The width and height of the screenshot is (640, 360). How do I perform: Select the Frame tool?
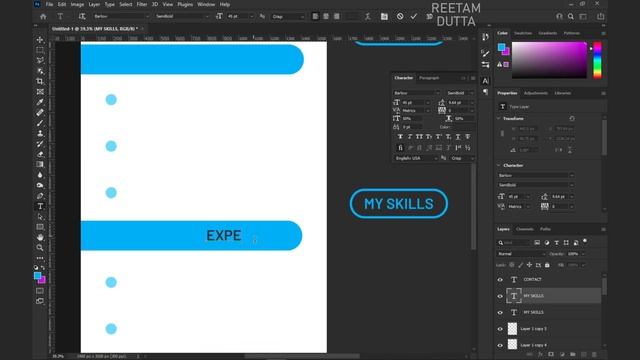tap(40, 92)
